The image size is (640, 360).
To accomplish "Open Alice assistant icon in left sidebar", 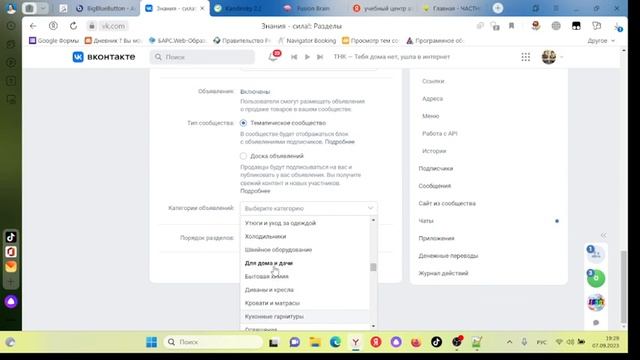I will (11, 302).
